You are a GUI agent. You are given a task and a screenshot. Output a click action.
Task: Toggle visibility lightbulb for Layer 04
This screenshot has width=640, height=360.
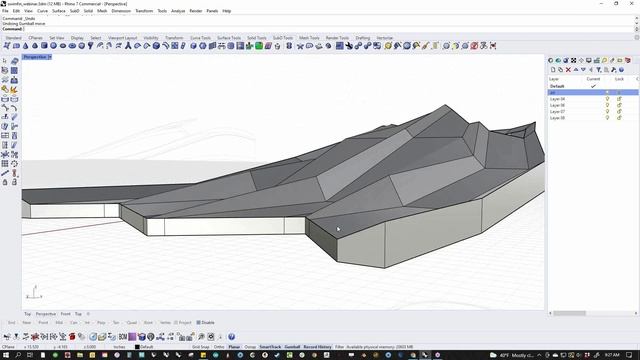point(607,99)
